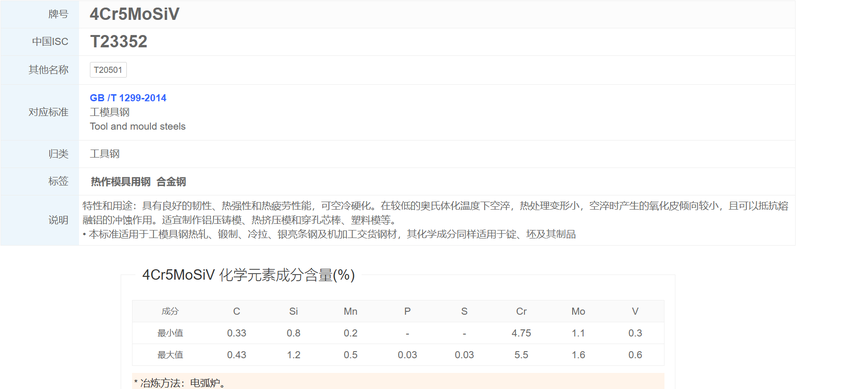Screen dimensions: 859x389
Task: Click the 最大值 row label
Action: (170, 355)
